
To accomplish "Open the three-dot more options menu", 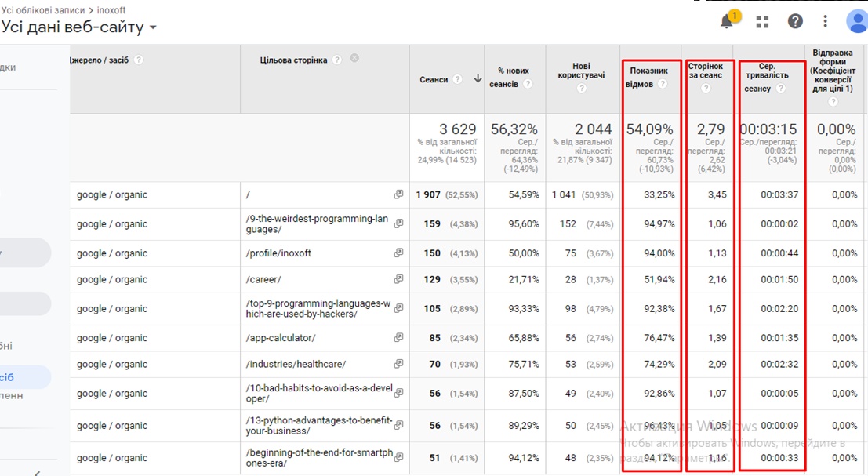I will [825, 21].
